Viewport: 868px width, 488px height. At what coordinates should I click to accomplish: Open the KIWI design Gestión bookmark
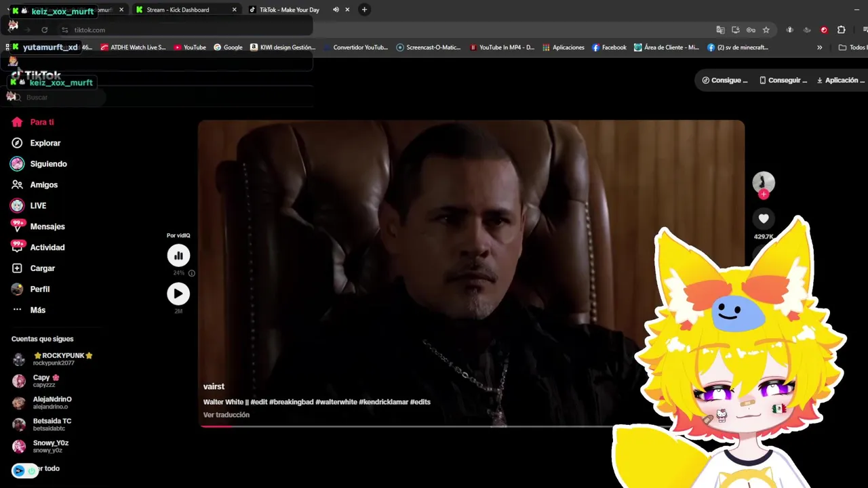click(x=283, y=47)
